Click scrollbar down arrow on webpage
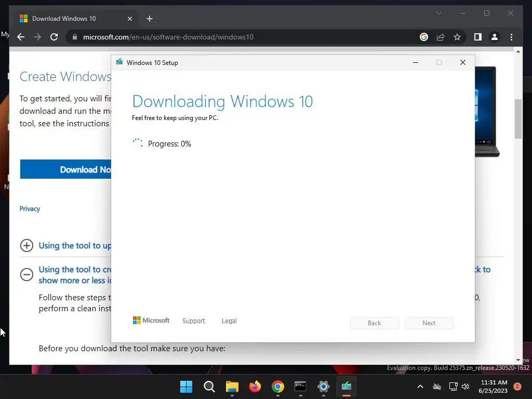532x399 pixels. pos(518,360)
